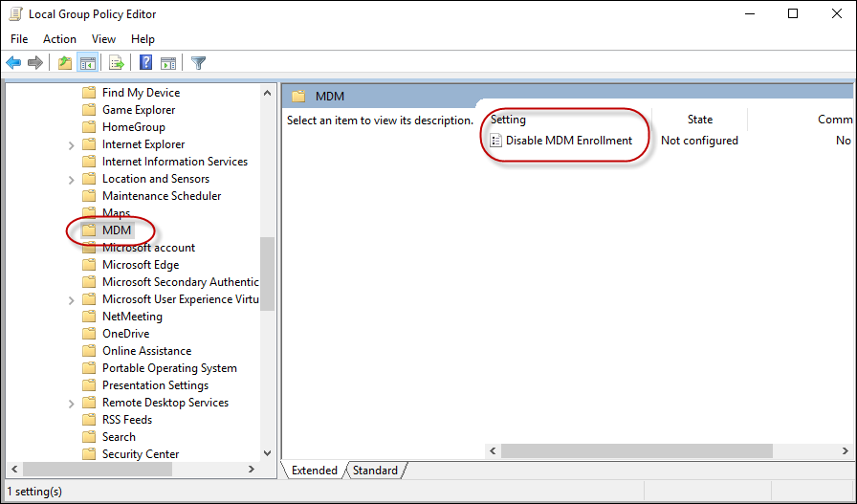Screen dimensions: 857x504
Task: Select the MDM folder in the tree
Action: (x=116, y=230)
